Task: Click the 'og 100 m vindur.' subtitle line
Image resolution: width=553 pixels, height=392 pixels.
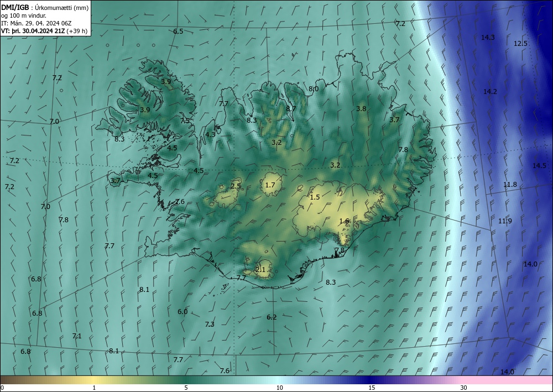Action: coord(24,15)
